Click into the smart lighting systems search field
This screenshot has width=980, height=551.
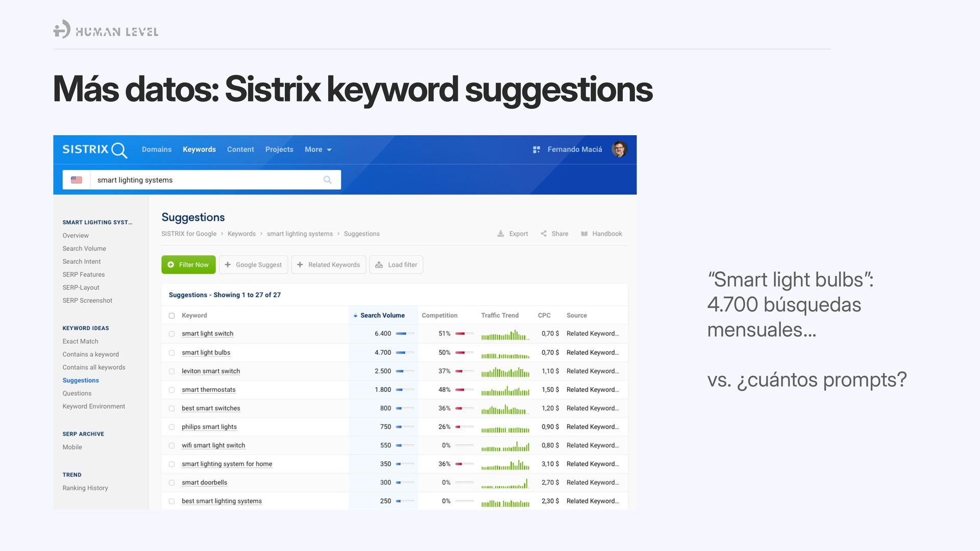(204, 180)
